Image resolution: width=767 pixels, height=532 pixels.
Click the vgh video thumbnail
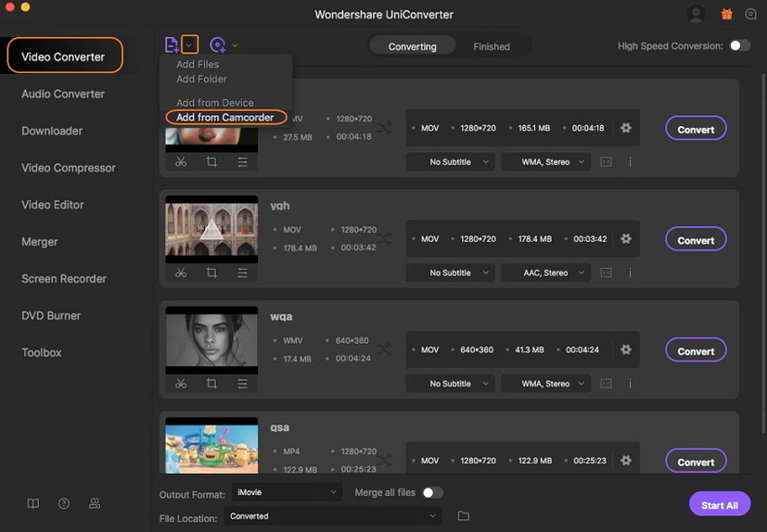(211, 229)
